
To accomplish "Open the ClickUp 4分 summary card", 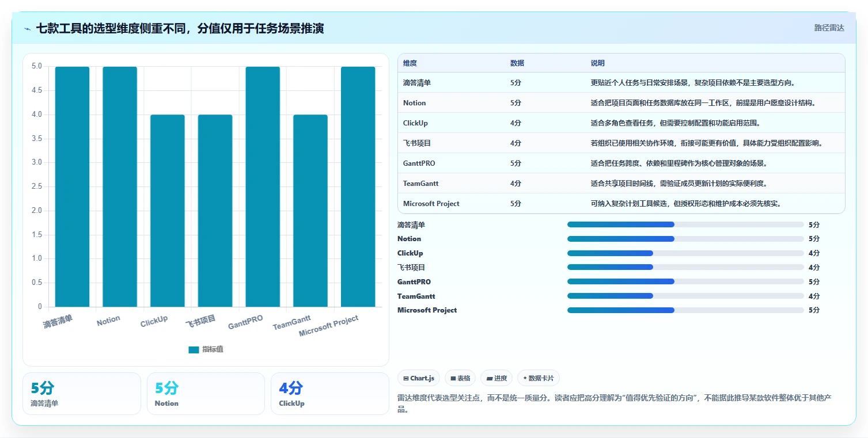I will click(330, 394).
